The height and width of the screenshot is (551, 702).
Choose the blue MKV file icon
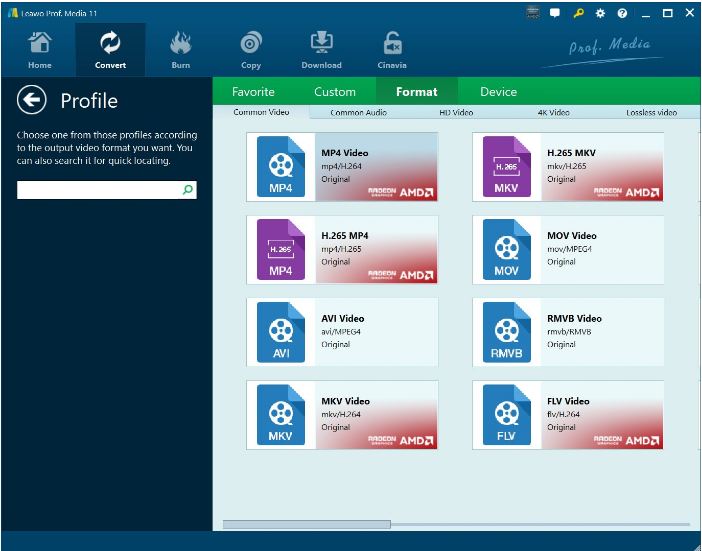coord(281,415)
